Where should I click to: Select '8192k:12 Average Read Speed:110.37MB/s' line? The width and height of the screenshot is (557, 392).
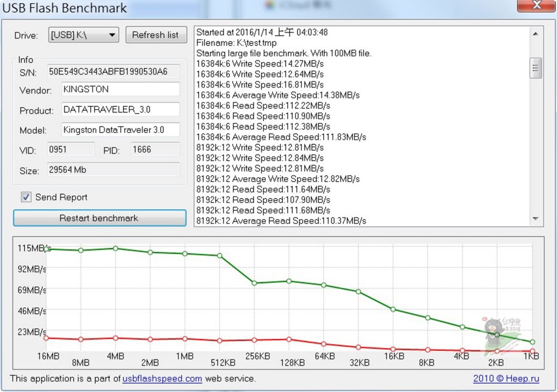pos(281,221)
